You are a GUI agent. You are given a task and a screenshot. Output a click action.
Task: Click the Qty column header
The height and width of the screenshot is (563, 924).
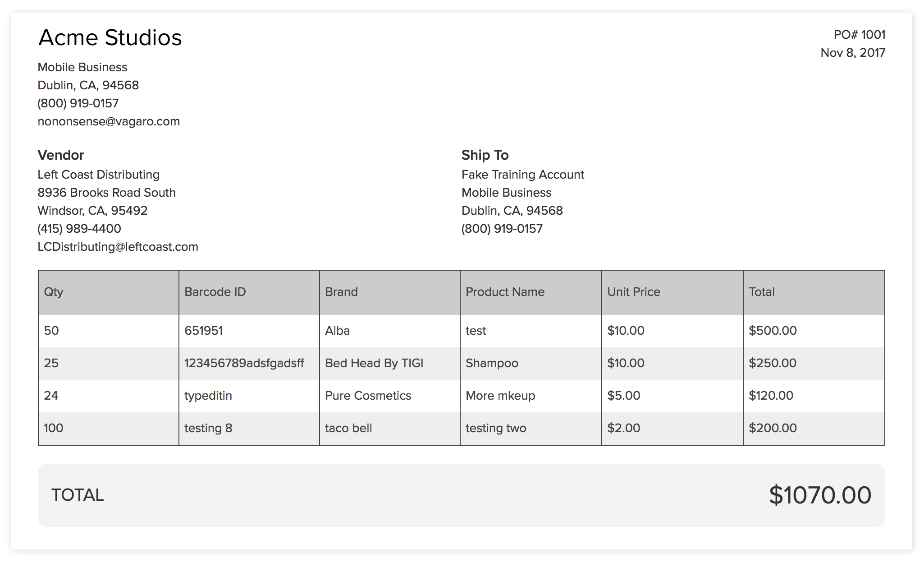pos(54,292)
